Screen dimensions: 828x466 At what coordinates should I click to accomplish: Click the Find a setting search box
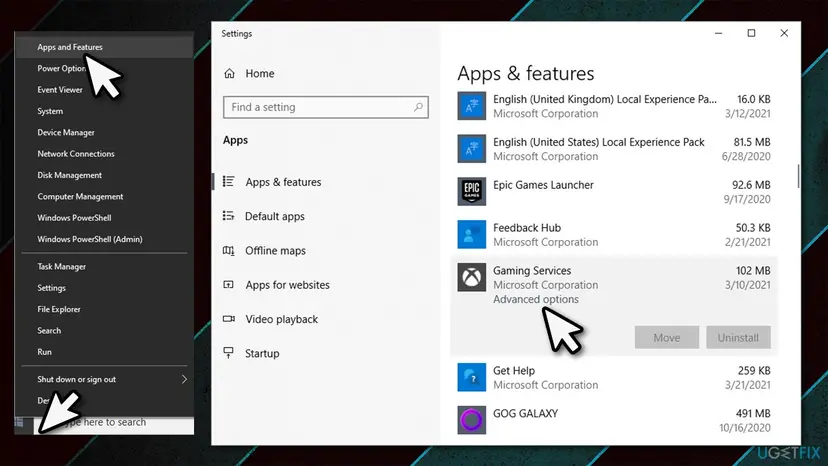pos(326,107)
